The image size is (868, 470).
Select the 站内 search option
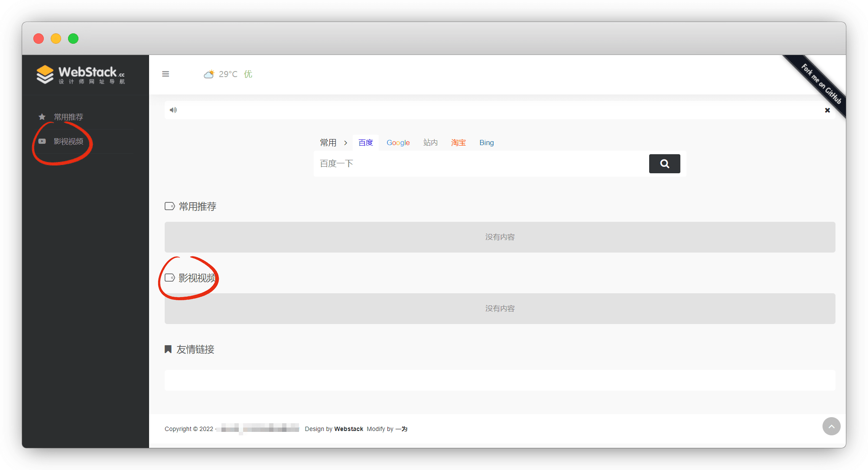point(430,143)
